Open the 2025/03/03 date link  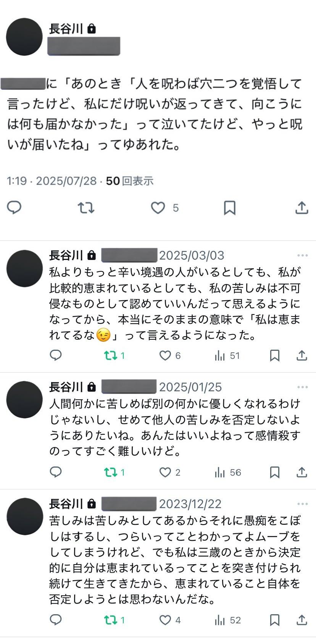coord(192,255)
